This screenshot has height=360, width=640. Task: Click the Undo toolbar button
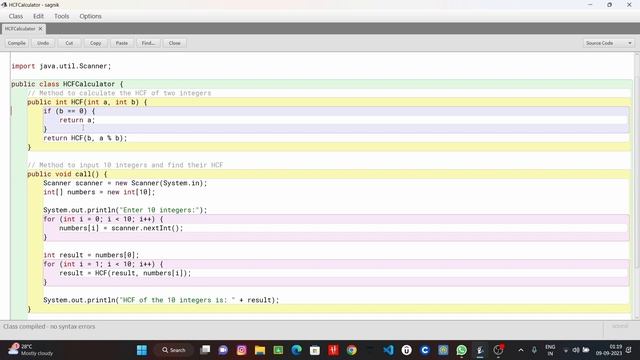point(43,43)
